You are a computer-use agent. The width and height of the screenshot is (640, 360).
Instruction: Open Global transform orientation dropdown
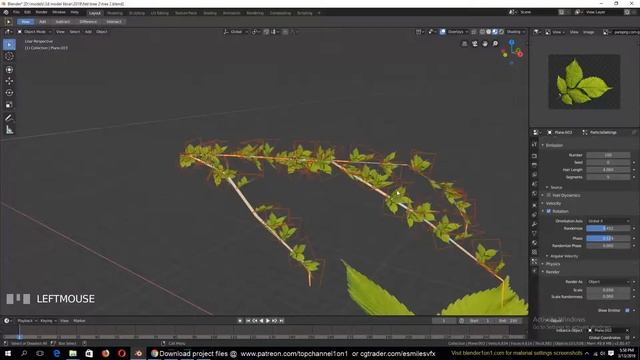236,32
